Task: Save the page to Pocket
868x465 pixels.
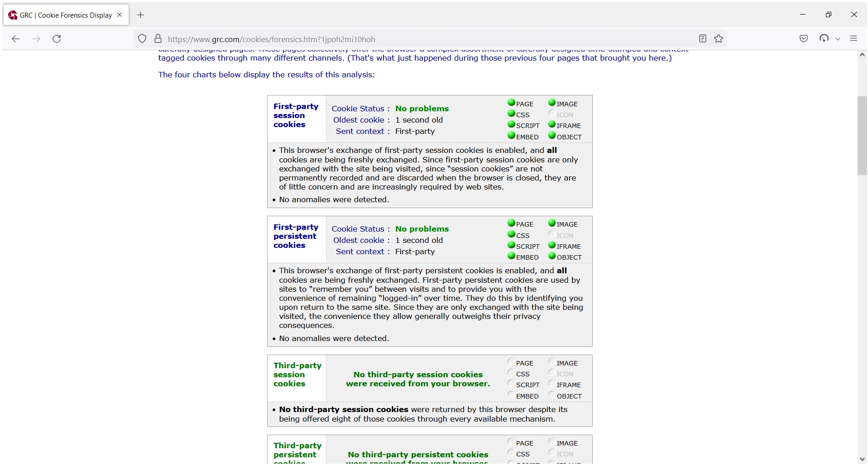Action: point(804,39)
